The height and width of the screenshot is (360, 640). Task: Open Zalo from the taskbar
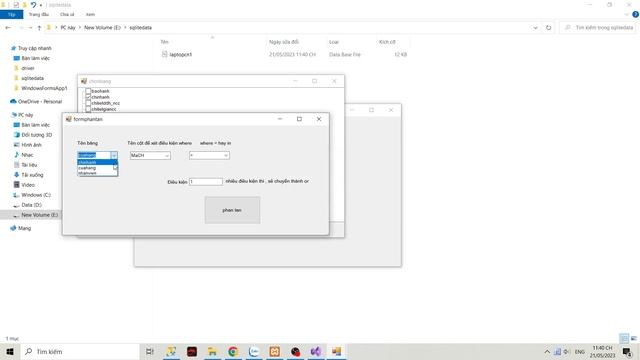click(254, 351)
